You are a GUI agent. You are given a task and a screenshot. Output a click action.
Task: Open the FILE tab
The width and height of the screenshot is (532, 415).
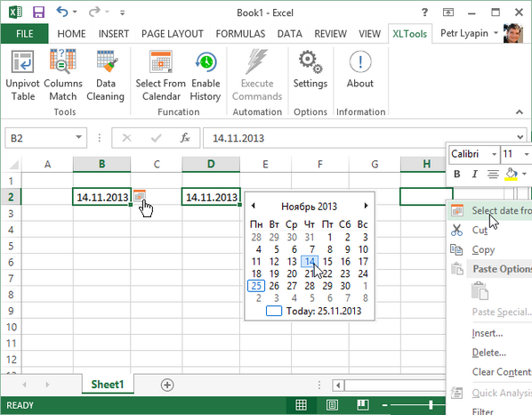point(24,34)
